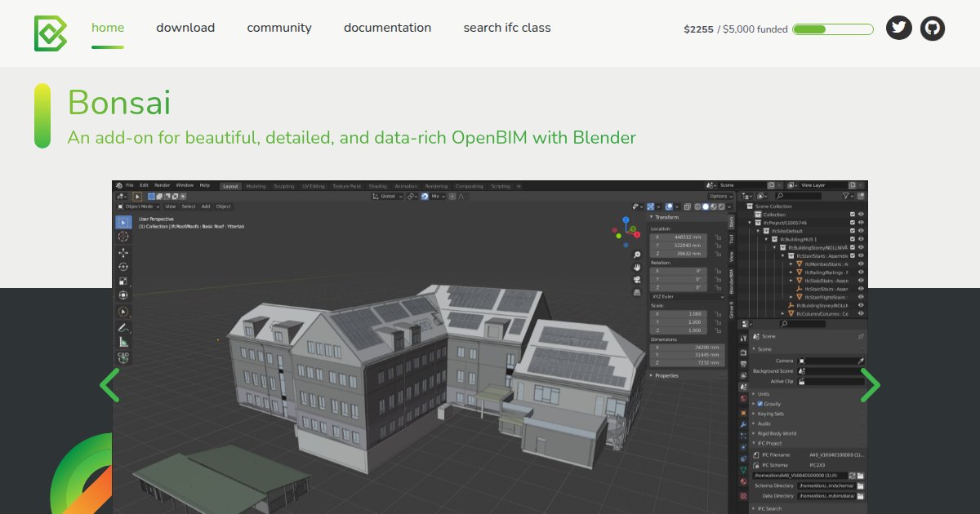Open the outliner filter funnel
This screenshot has width=980, height=514.
coord(845,196)
